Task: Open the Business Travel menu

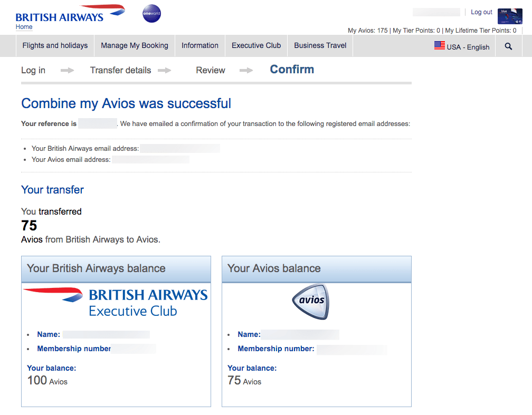Action: point(320,45)
